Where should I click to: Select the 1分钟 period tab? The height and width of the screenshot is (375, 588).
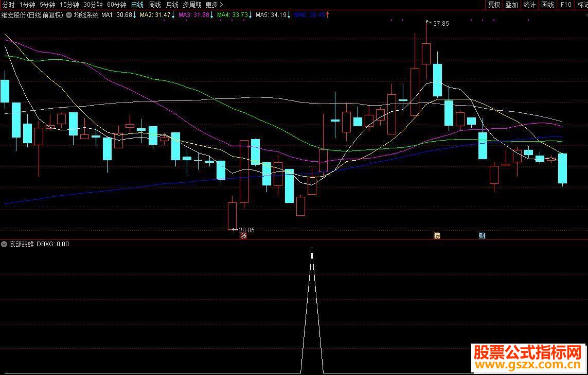point(27,5)
